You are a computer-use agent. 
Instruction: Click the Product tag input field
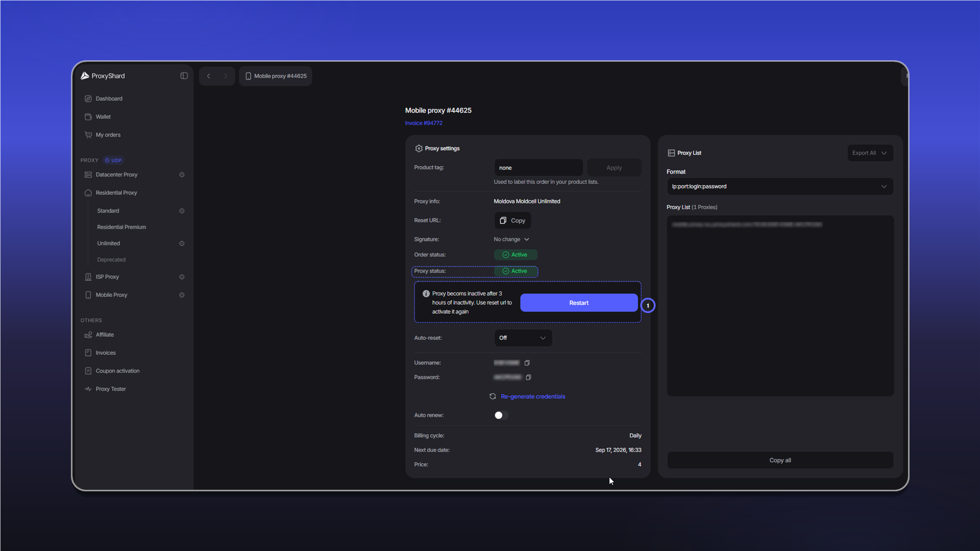pyautogui.click(x=538, y=167)
